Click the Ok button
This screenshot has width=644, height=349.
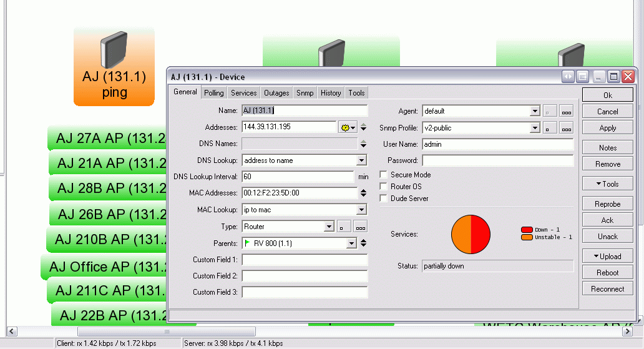607,95
